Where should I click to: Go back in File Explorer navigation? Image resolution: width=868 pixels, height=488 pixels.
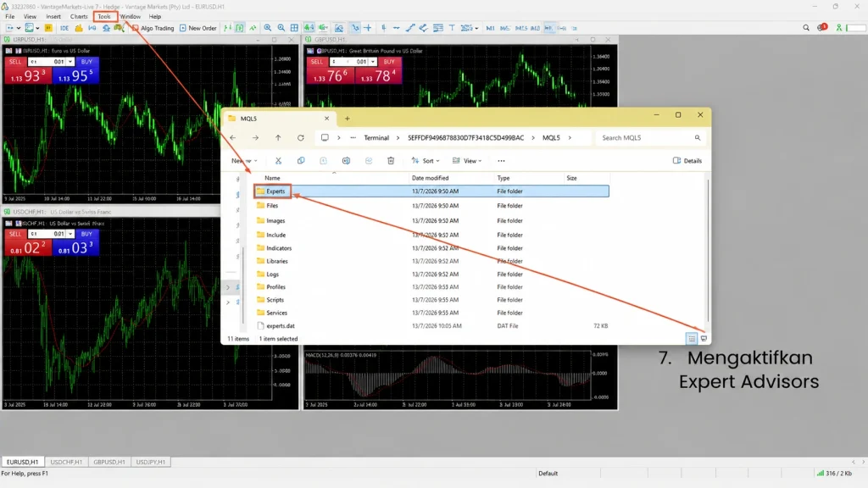pos(233,138)
